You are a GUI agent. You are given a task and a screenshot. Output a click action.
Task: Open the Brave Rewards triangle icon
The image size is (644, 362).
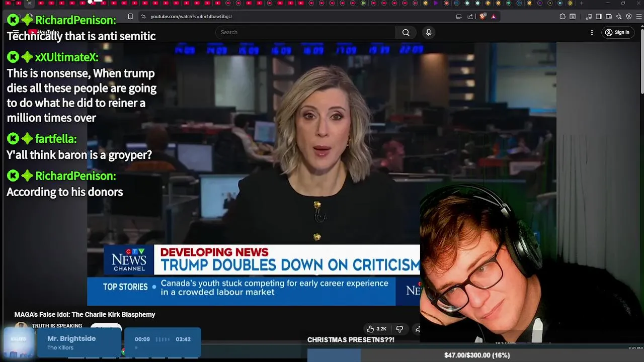pyautogui.click(x=494, y=17)
